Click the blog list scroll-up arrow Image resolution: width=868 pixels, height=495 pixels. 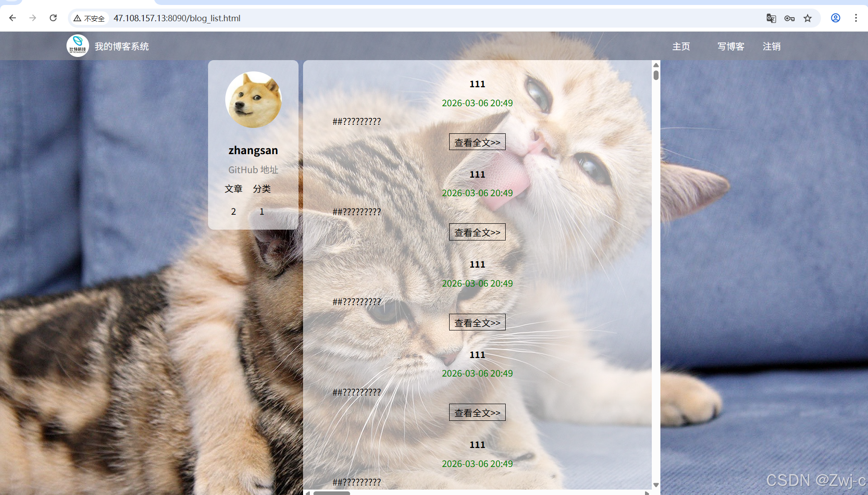656,65
